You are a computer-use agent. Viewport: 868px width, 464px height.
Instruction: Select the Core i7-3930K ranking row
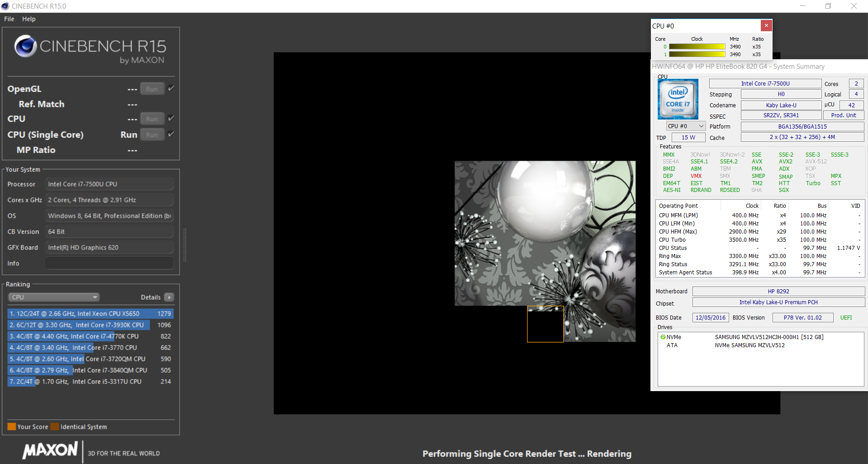point(90,325)
